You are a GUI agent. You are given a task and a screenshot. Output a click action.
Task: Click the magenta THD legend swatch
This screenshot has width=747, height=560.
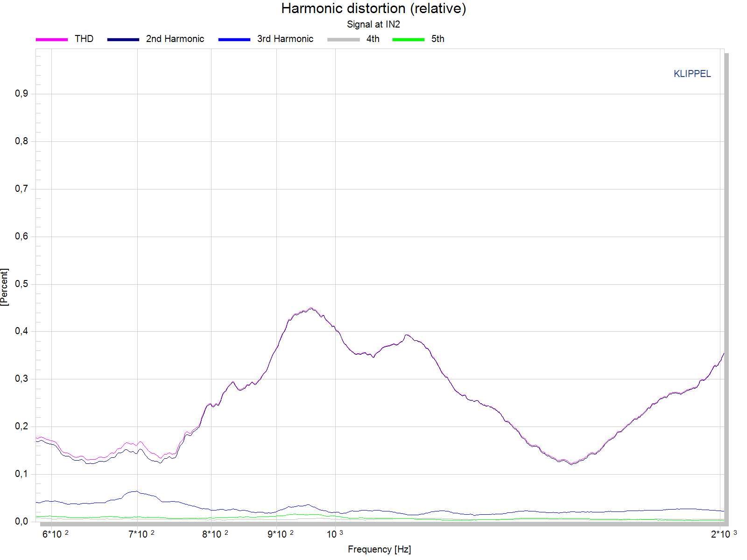(52, 40)
